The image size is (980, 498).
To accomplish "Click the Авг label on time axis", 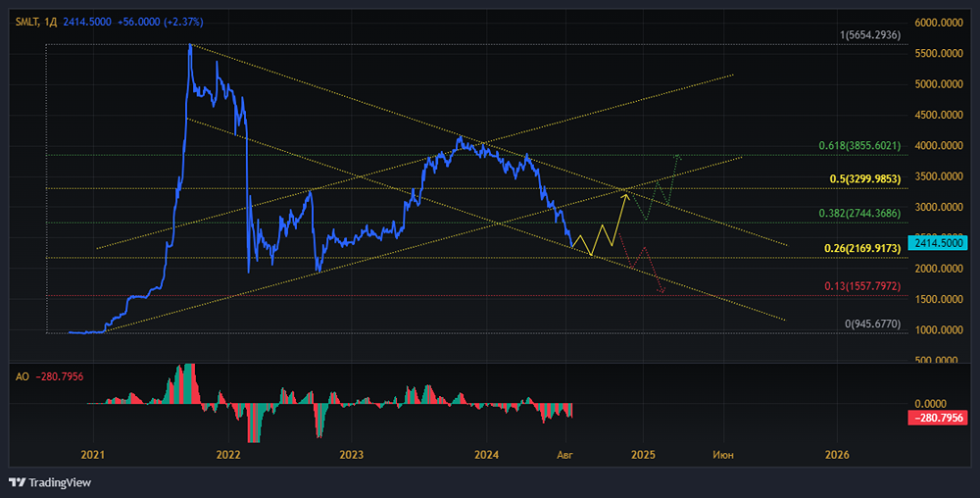I will (564, 455).
